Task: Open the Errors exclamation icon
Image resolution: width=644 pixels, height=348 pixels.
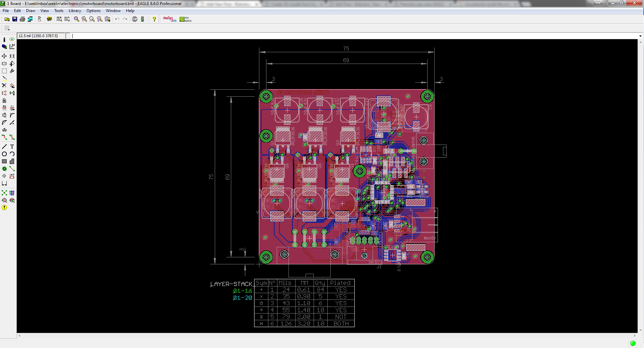Action: (4, 207)
